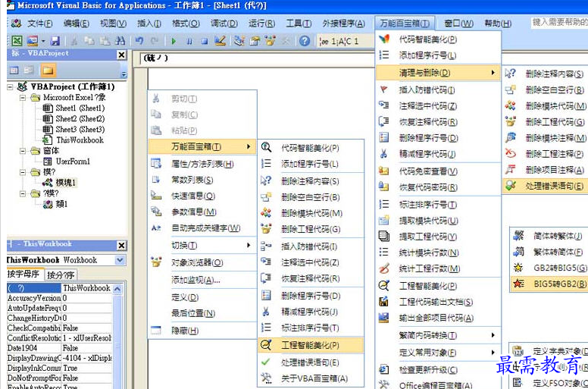Choose 属性/方法列表(H) in context menu
The width and height of the screenshot is (588, 389).
(x=202, y=164)
